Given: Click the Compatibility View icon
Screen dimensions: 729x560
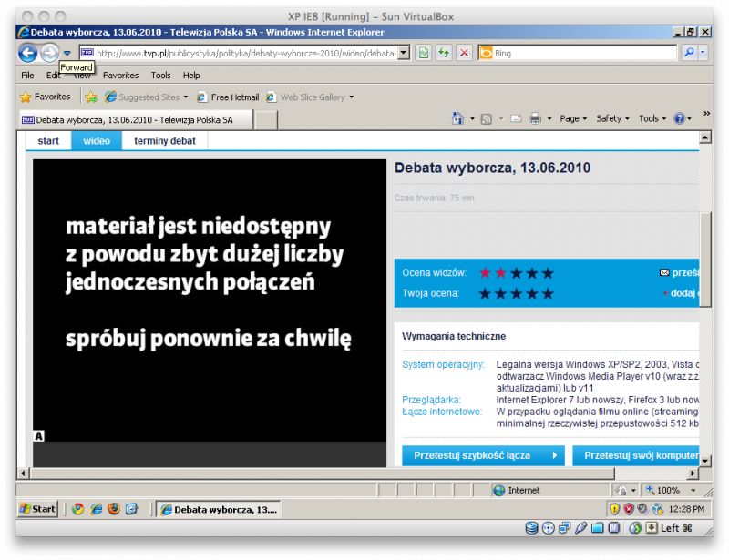Looking at the screenshot, I should [x=424, y=53].
